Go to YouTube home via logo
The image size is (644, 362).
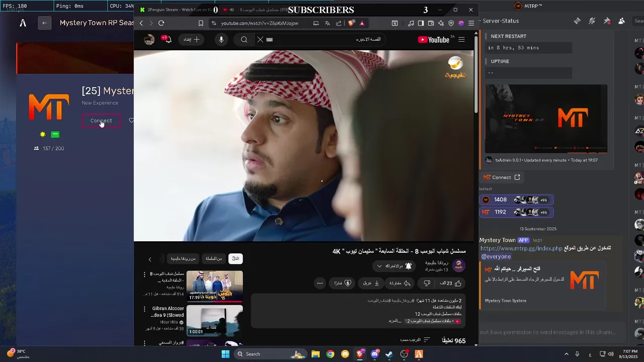[434, 39]
